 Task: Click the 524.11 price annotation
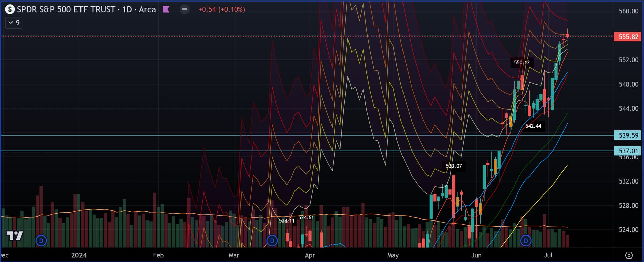(x=287, y=221)
